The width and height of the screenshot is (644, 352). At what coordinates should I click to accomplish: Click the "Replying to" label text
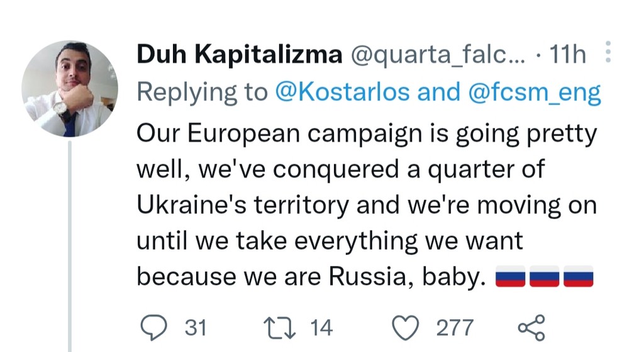203,92
